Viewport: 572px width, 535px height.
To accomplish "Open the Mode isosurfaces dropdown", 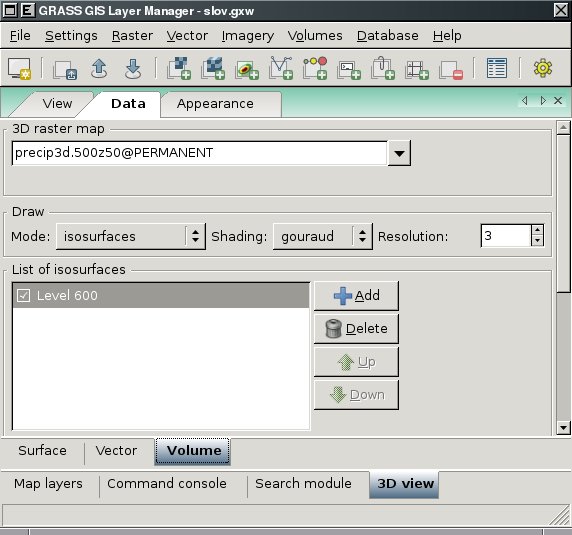I will pos(131,236).
